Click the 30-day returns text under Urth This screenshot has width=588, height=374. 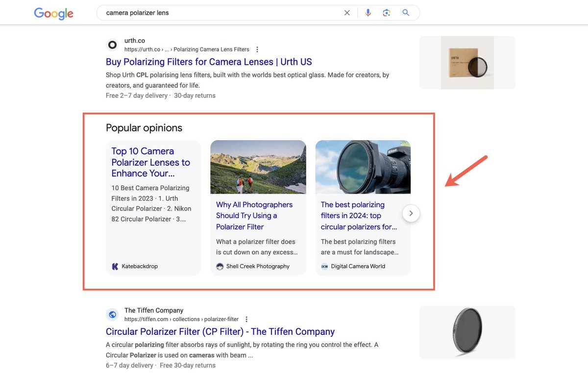point(195,96)
